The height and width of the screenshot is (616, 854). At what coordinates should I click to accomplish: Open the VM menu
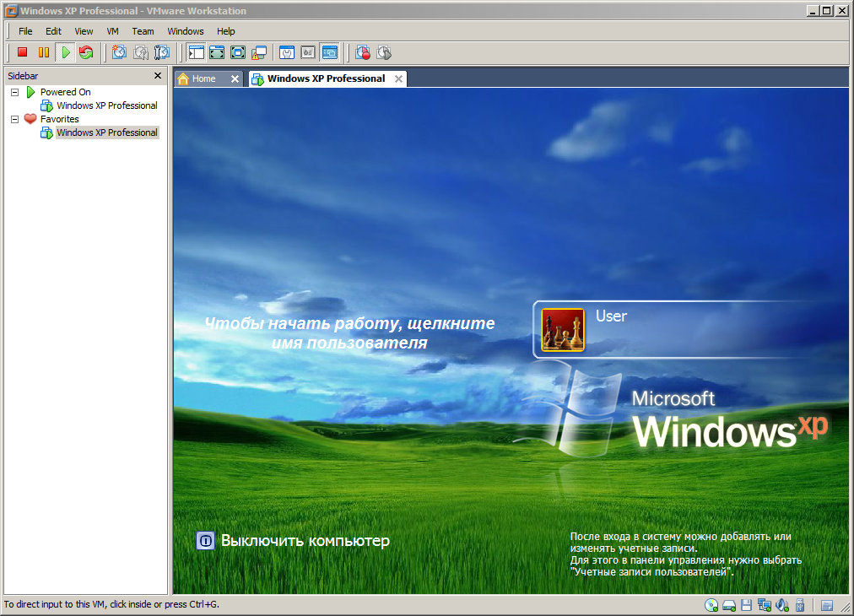tap(113, 31)
